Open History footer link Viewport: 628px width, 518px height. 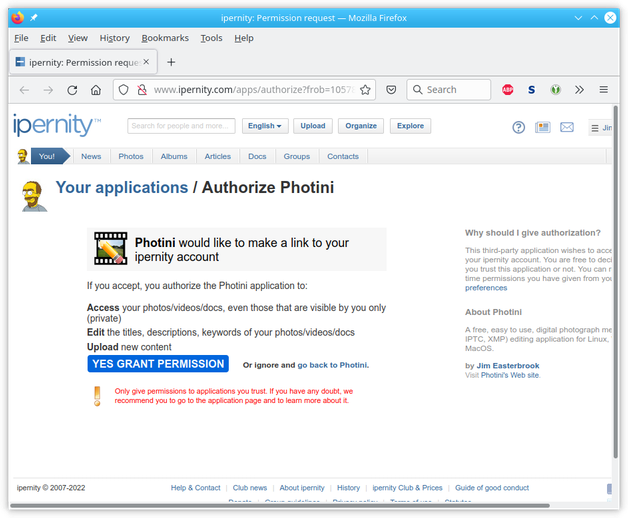coord(348,488)
